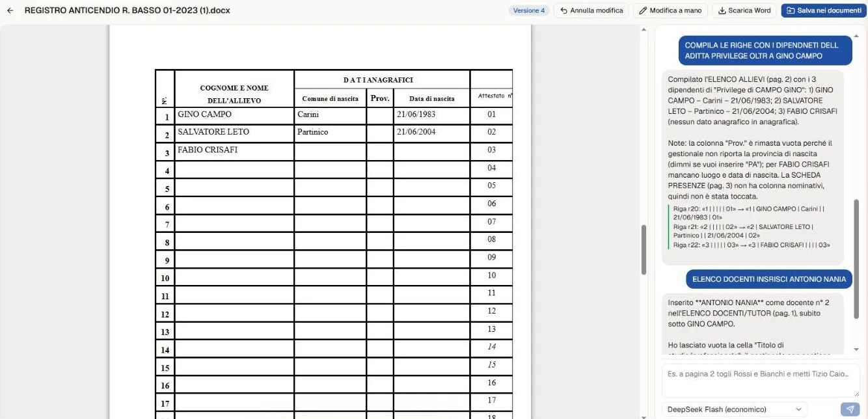The width and height of the screenshot is (868, 419).
Task: Click the SALVATORE LETO cell in the table
Action: 235,134
